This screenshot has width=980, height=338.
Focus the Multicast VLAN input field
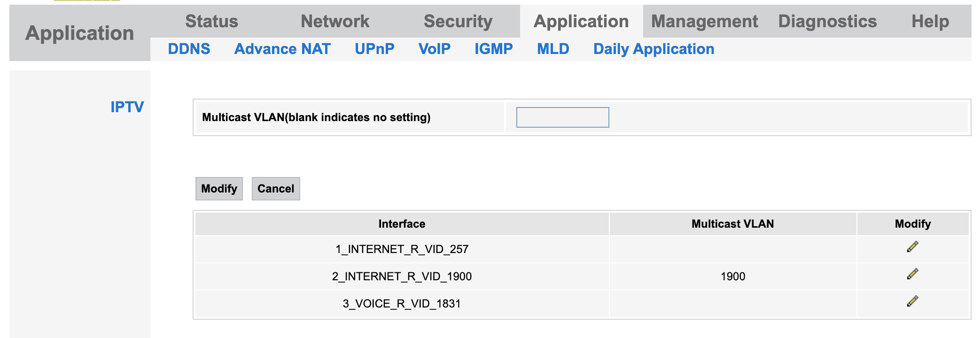coord(562,117)
